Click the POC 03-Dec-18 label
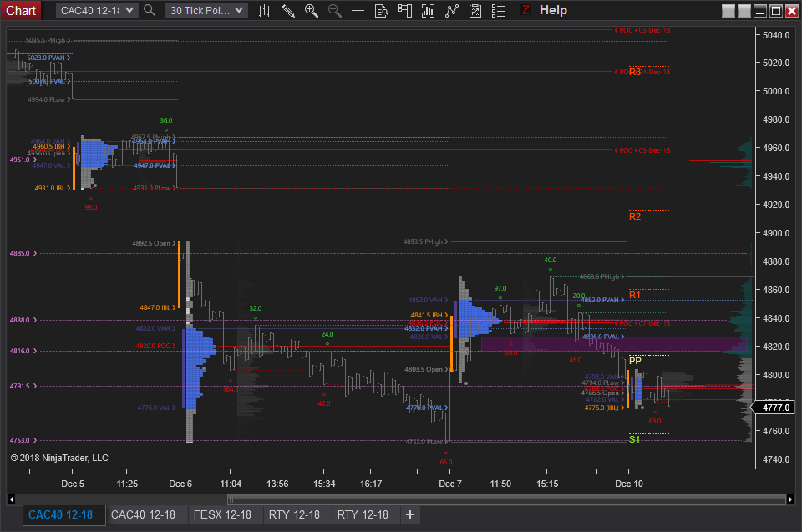The image size is (802, 532). (642, 30)
